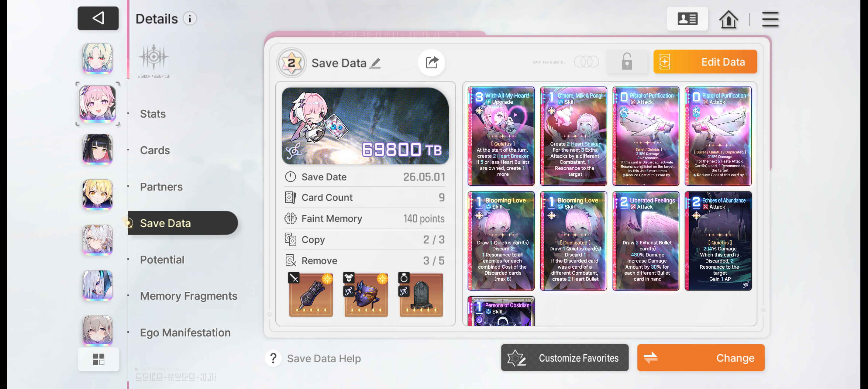
Task: Open the Cards section
Action: (155, 150)
